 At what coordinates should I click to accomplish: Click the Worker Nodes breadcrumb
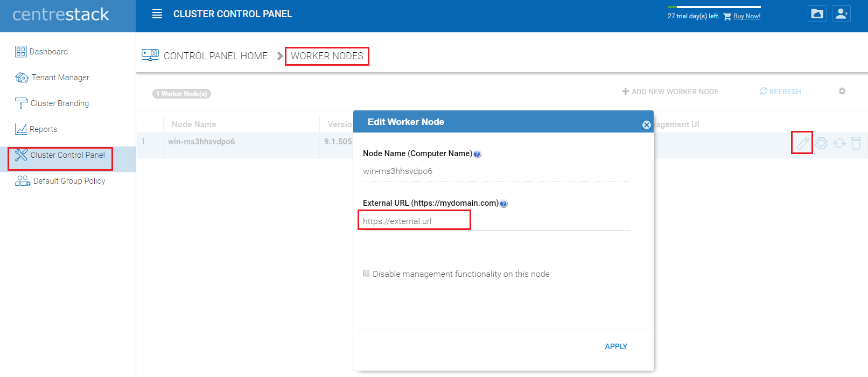click(x=327, y=56)
